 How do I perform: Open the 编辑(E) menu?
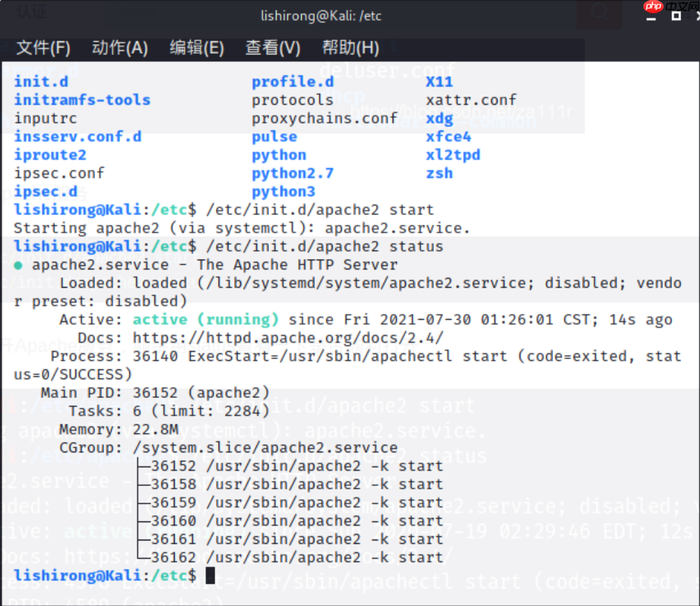(x=196, y=48)
